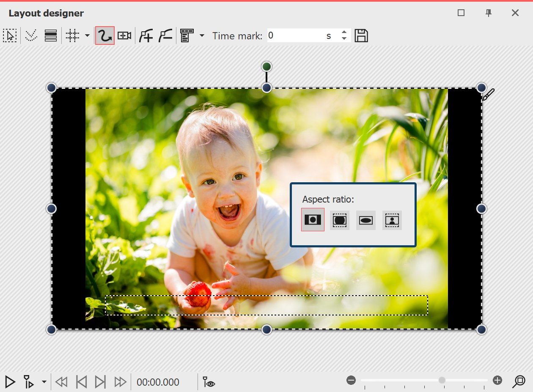533x392 pixels.
Task: Increase Time mark with the up stepper
Action: [344, 33]
